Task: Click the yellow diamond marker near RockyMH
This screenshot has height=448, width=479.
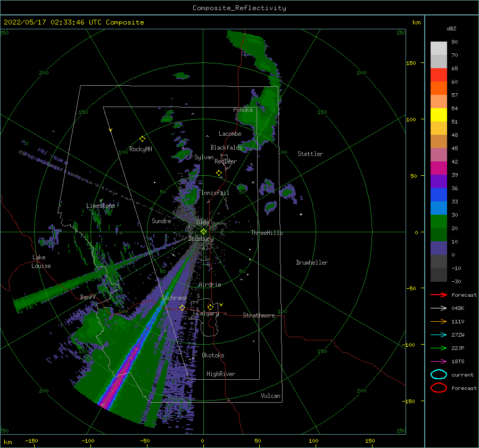Action: 142,139
